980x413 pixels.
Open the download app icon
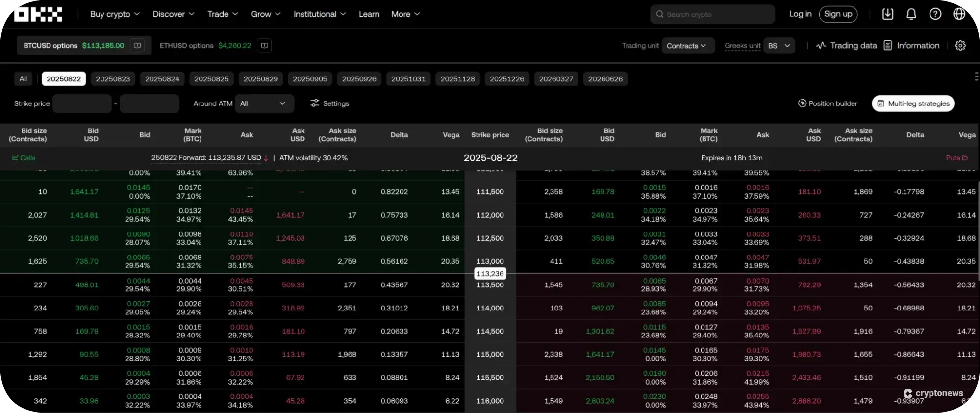pos(888,14)
